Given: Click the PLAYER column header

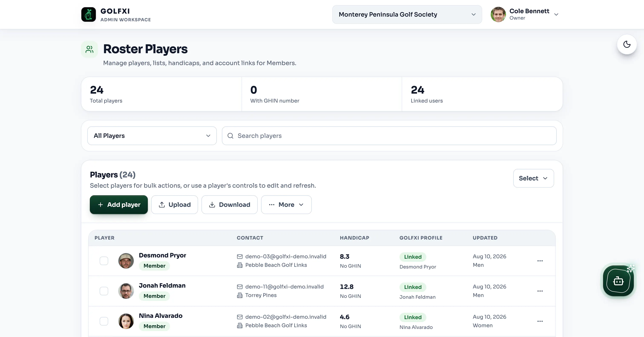Looking at the screenshot, I should tap(105, 238).
